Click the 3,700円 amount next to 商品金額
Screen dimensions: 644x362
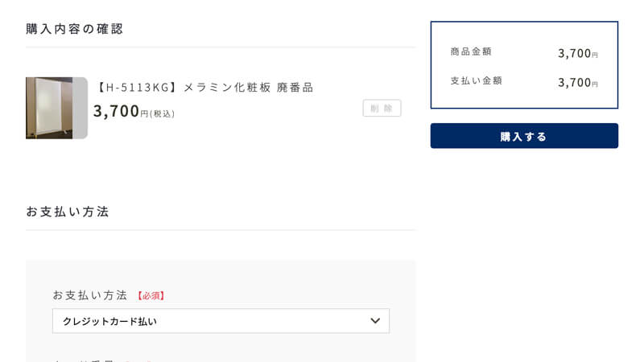(x=577, y=53)
